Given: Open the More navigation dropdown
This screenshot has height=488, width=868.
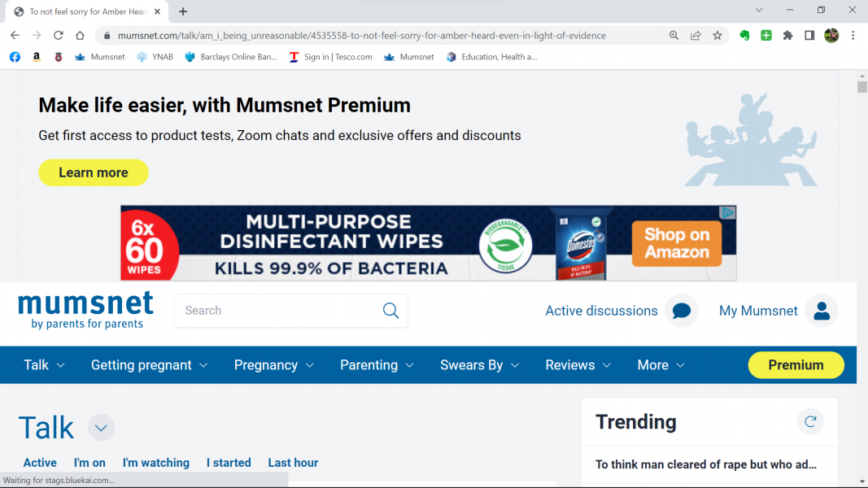Looking at the screenshot, I should tap(661, 365).
